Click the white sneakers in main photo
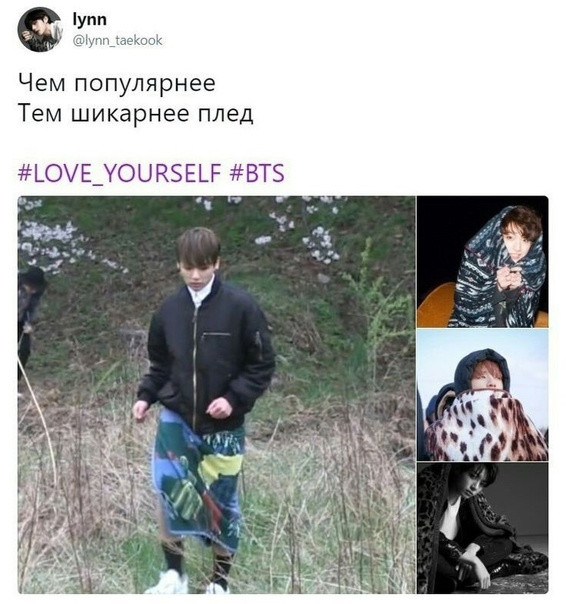 [185, 582]
